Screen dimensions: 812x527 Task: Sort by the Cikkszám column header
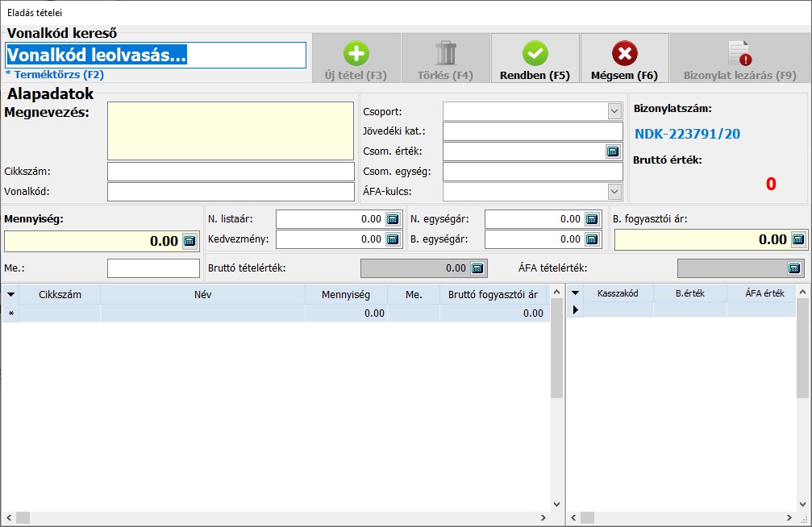[60, 294]
